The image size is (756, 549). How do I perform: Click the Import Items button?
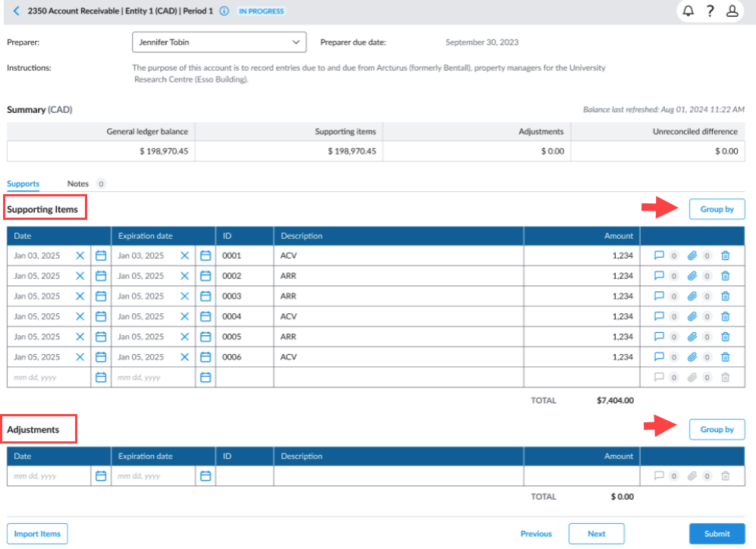point(37,534)
